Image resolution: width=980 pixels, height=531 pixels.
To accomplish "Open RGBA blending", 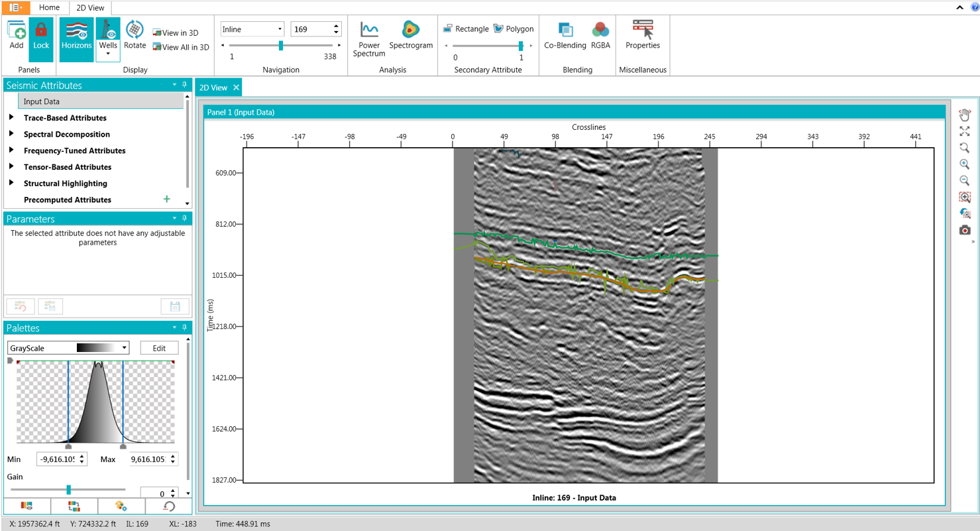I will (600, 35).
